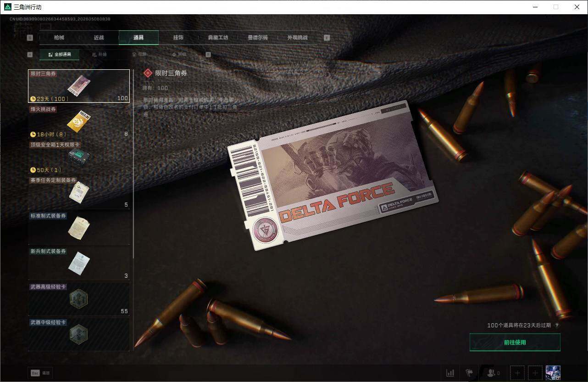Viewport: 588px width, 382px height.
Task: Click the Esc 返回 back button
Action: 40,373
